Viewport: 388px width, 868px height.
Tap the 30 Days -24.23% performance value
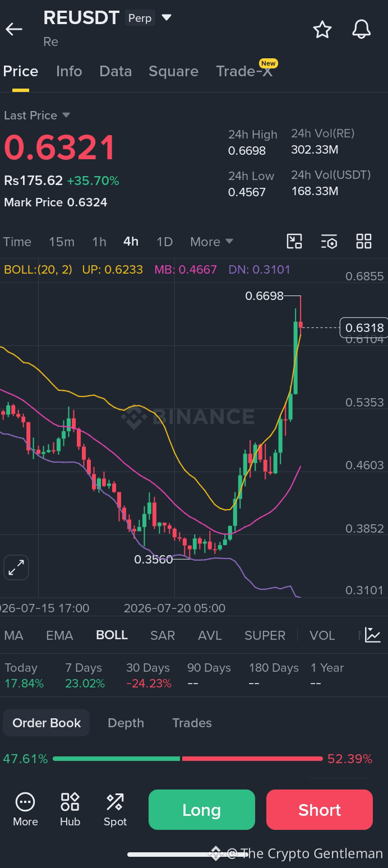coord(149,684)
